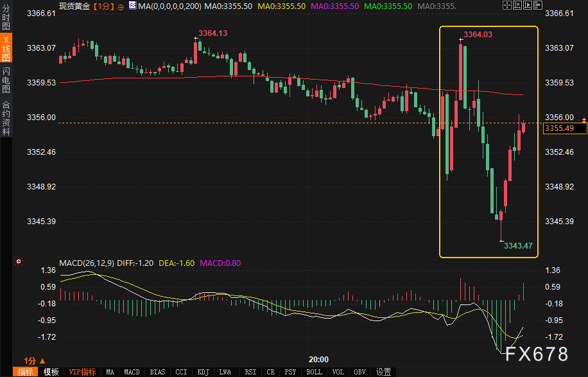Screen dimensions: 588x377
Task: Click the DIFF:-1.20 value
Action: tap(135, 263)
